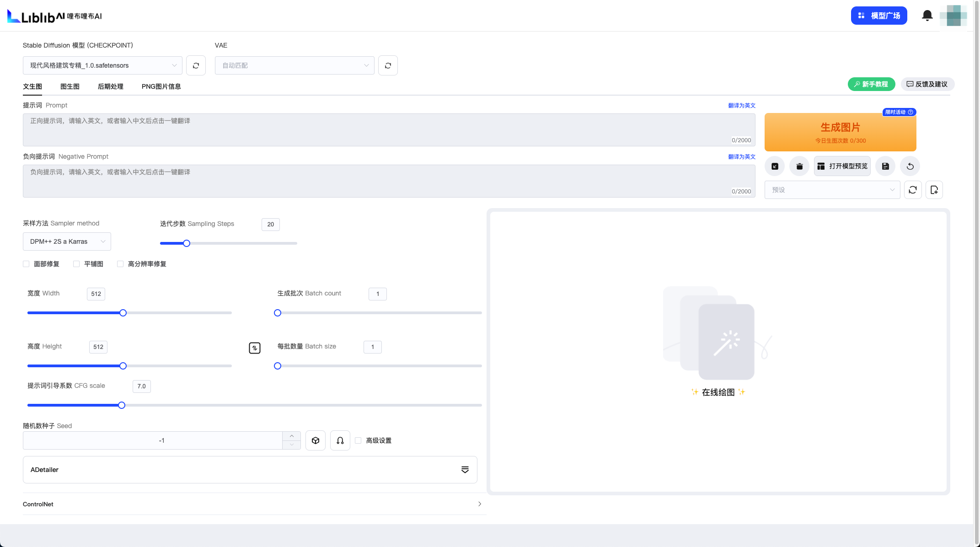This screenshot has height=547, width=980.
Task: Click the VAE refresh icon
Action: (388, 65)
